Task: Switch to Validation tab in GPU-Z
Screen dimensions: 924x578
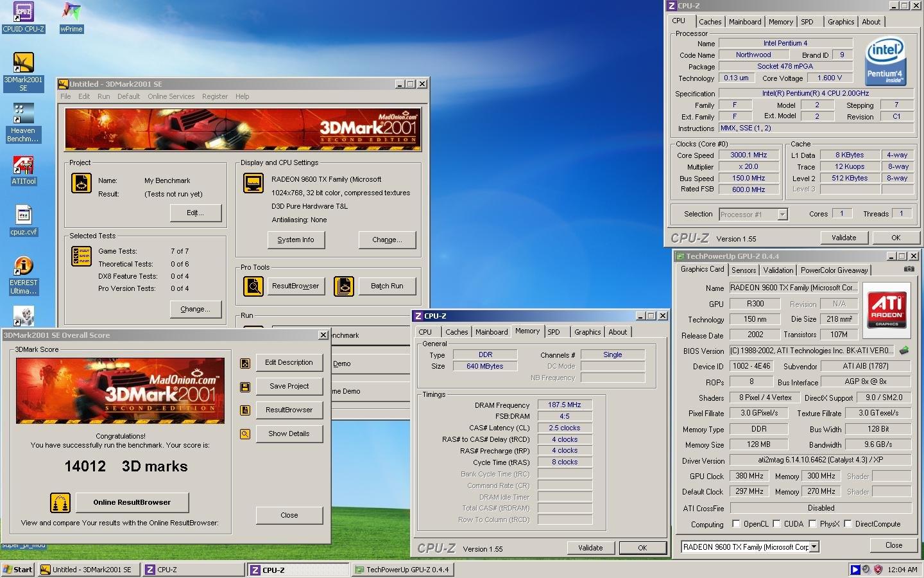Action: point(778,270)
